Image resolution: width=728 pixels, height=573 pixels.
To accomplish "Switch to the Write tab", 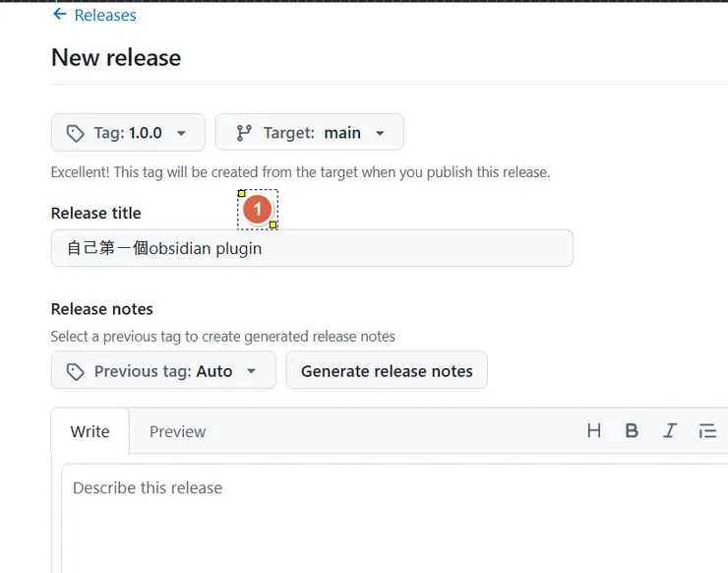I will [90, 431].
